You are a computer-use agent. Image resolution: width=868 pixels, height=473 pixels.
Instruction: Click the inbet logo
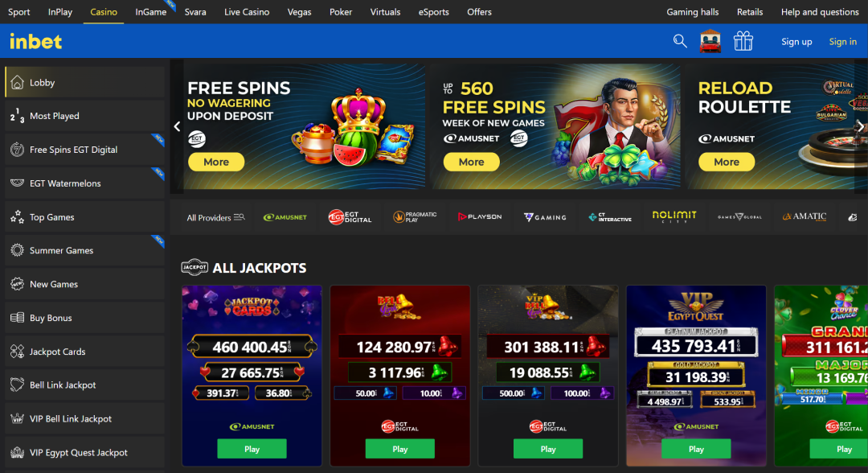point(35,42)
